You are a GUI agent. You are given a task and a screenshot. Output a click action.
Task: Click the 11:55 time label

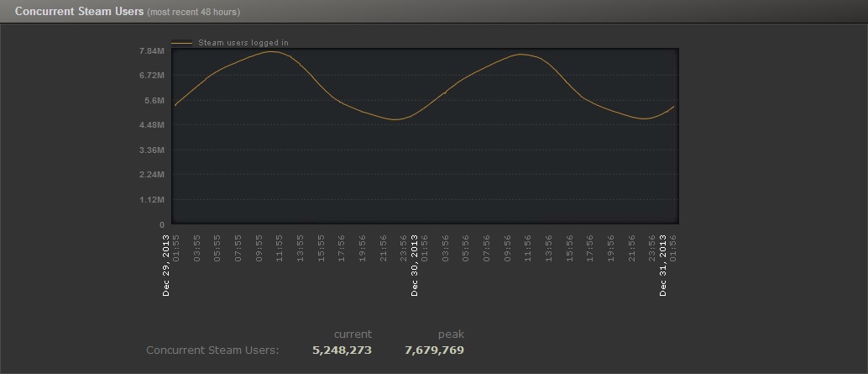(280, 247)
